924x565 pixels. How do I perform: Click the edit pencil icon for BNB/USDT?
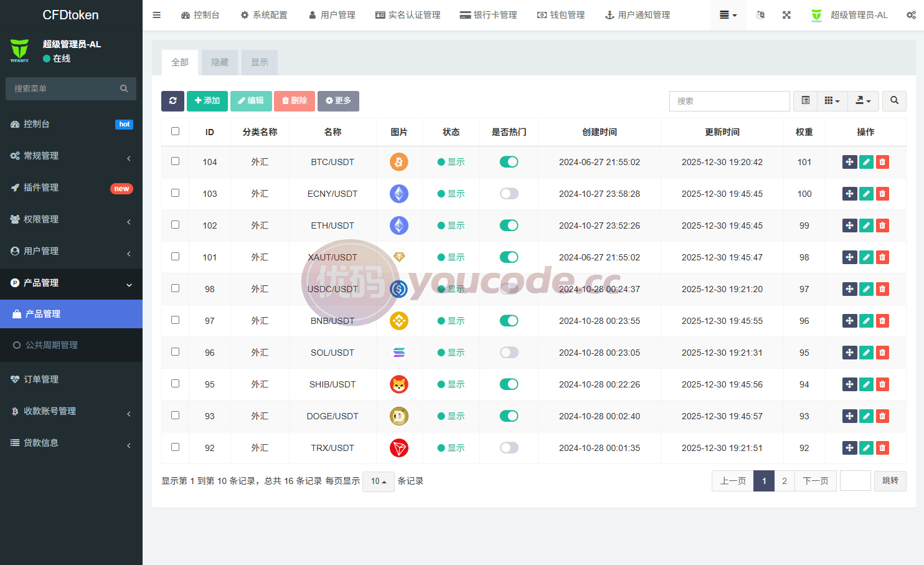(x=866, y=321)
